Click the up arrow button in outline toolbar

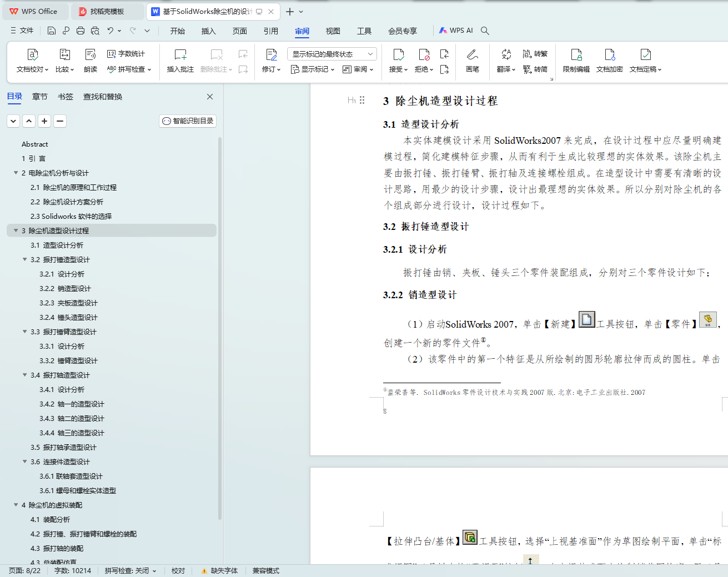pos(29,121)
